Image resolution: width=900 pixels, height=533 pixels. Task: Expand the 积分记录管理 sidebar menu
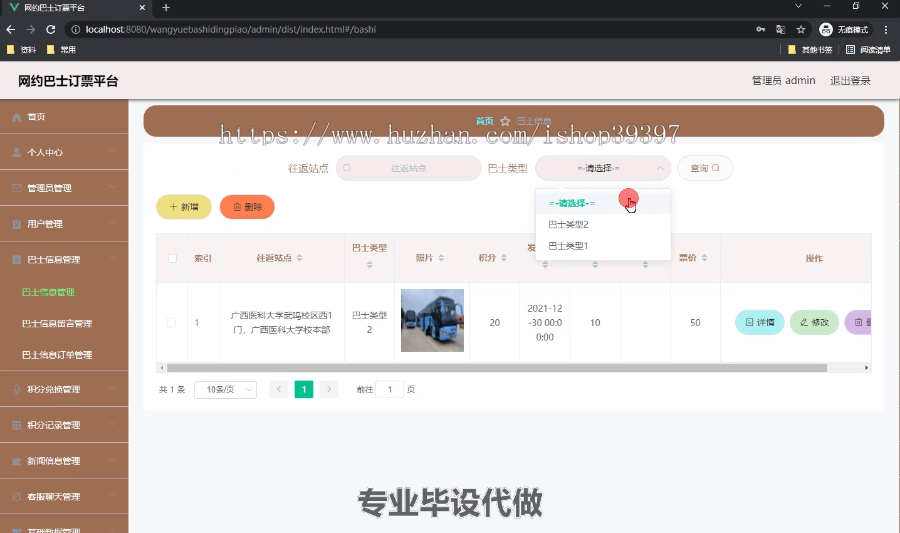pyautogui.click(x=64, y=425)
